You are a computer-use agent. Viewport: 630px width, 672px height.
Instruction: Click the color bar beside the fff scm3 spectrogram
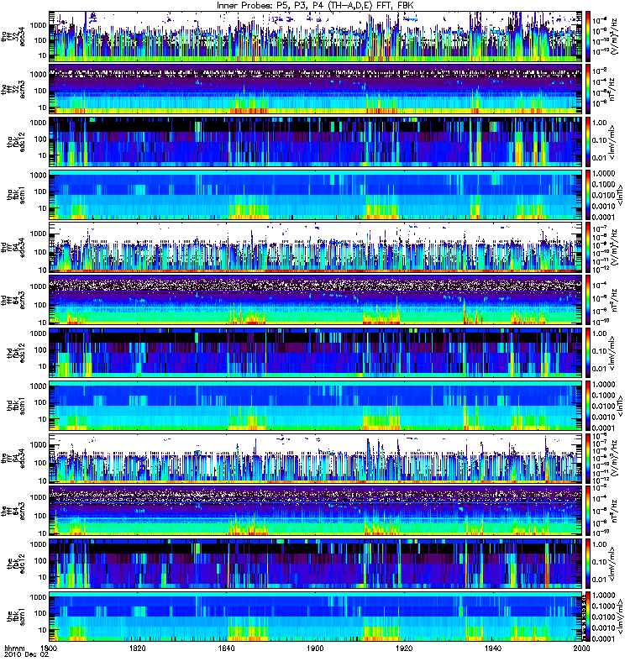pos(587,511)
